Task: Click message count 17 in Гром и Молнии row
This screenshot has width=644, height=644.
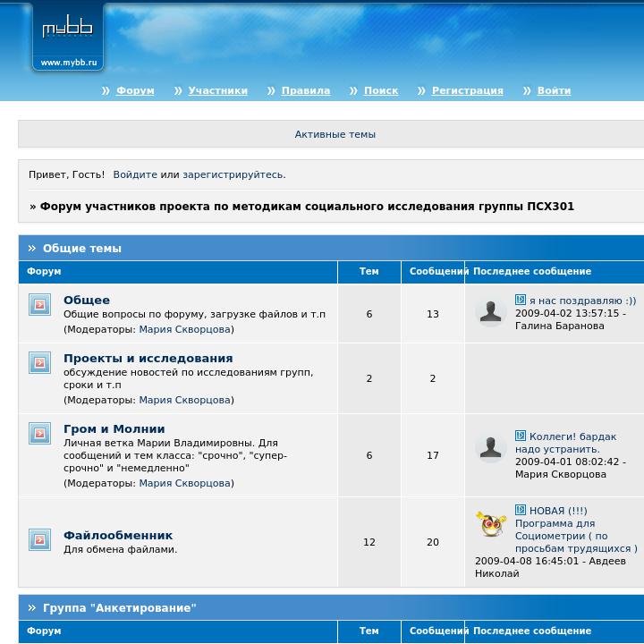Action: point(433,455)
